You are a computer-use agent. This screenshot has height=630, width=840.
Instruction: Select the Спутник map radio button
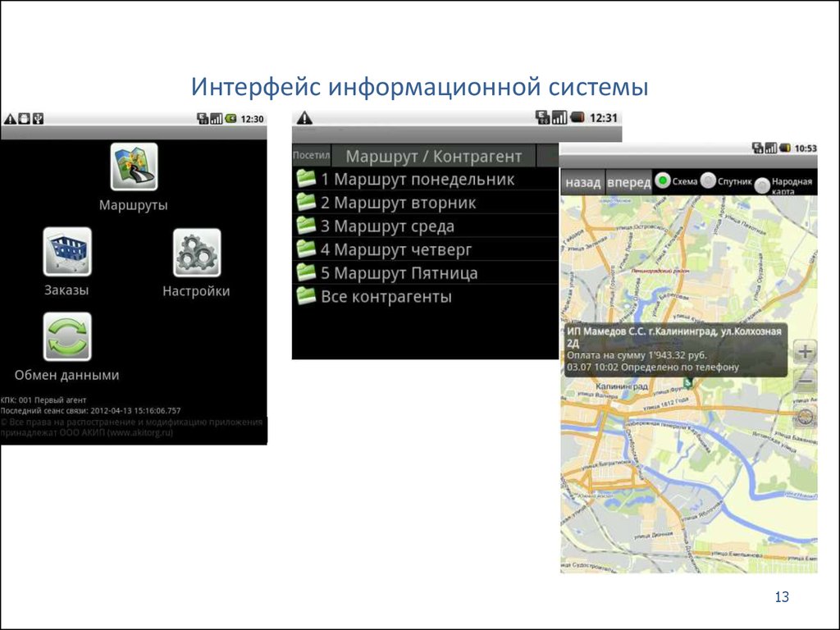[708, 181]
